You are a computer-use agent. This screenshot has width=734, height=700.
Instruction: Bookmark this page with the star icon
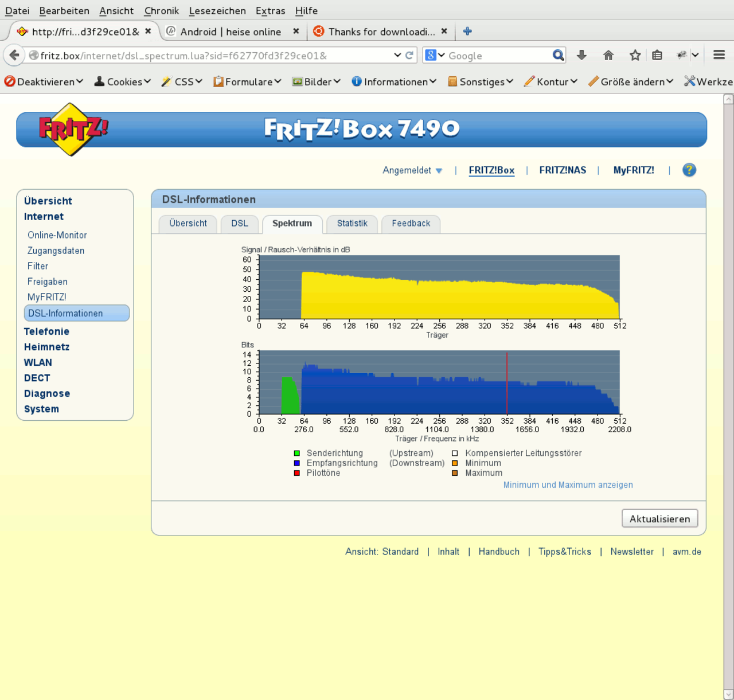coord(635,55)
